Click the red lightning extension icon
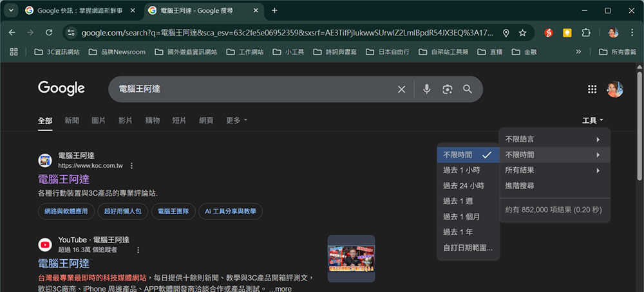 (x=549, y=33)
